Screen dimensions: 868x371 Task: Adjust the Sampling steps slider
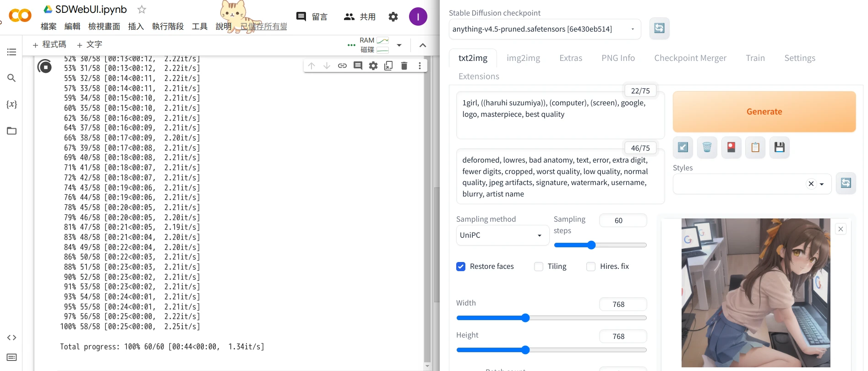point(591,245)
